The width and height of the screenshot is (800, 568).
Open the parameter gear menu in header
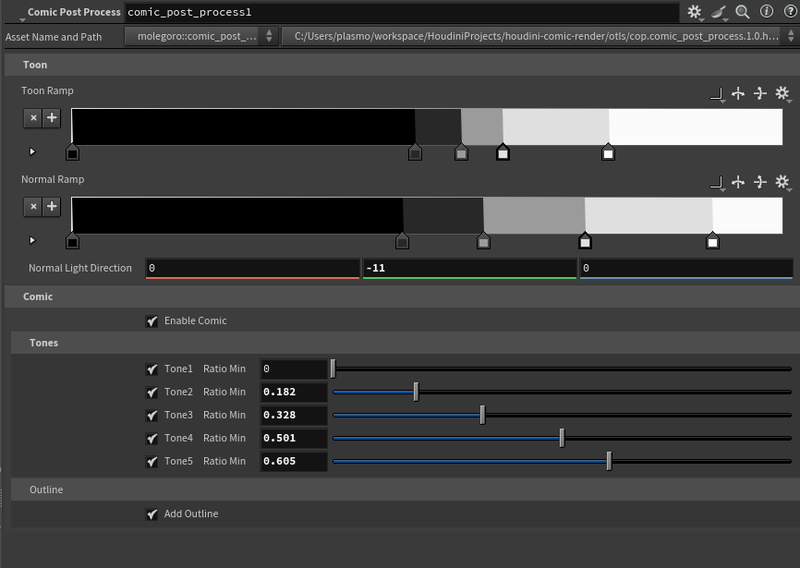point(695,12)
